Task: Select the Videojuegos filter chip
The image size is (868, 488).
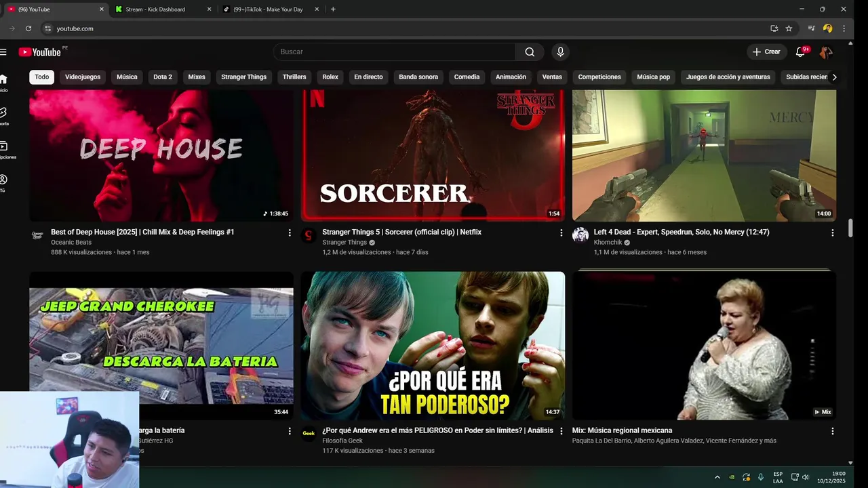Action: click(x=83, y=77)
